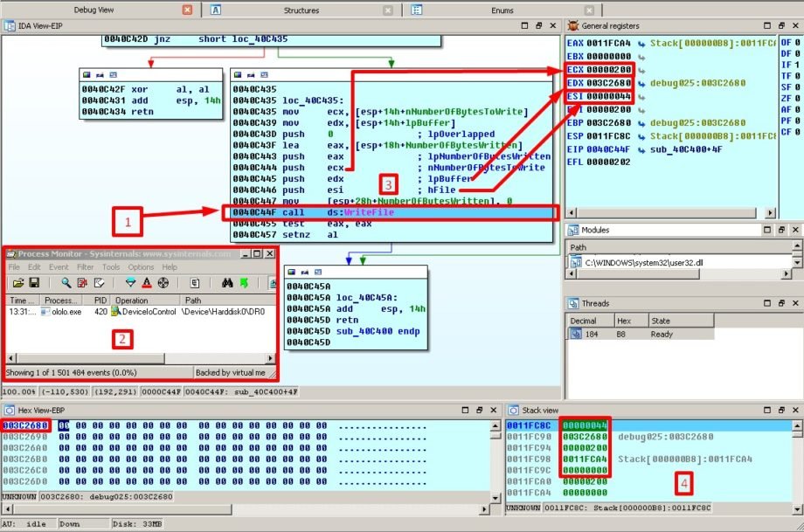The image size is (804, 532).
Task: Click horizontal scrollbar thumb in Process Monitor
Action: tap(90, 358)
